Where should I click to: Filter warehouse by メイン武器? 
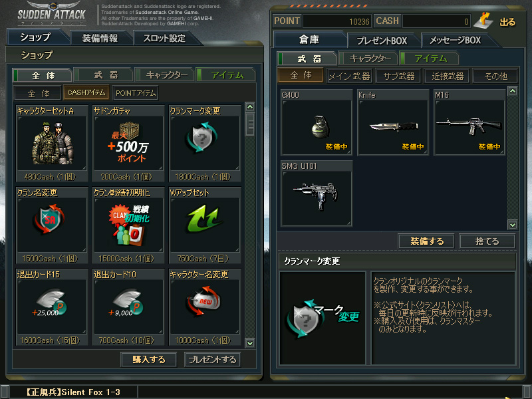pyautogui.click(x=349, y=76)
